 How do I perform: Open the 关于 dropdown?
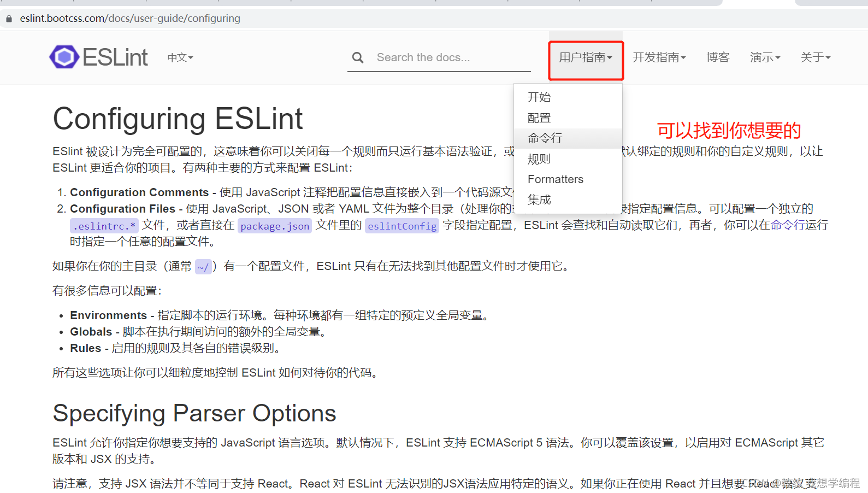point(816,57)
